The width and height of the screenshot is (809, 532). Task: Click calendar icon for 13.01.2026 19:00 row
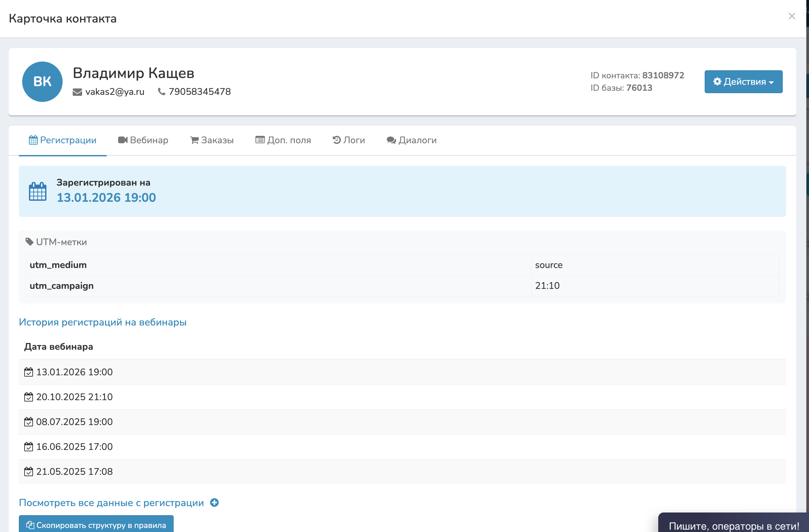click(29, 372)
